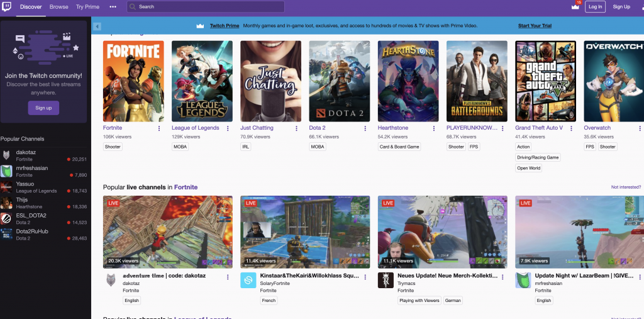Watch dakotaz stream with 20.3K viewers
This screenshot has width=644, height=319.
point(167,232)
